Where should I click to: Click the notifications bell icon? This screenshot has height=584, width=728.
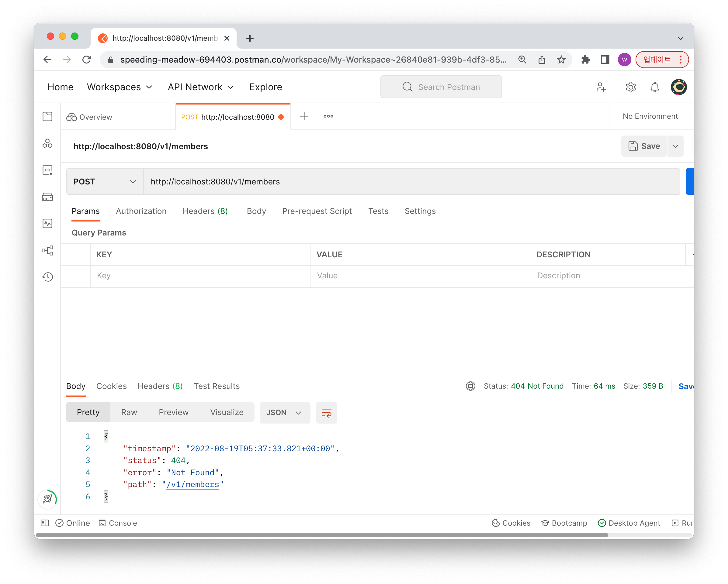coord(654,87)
